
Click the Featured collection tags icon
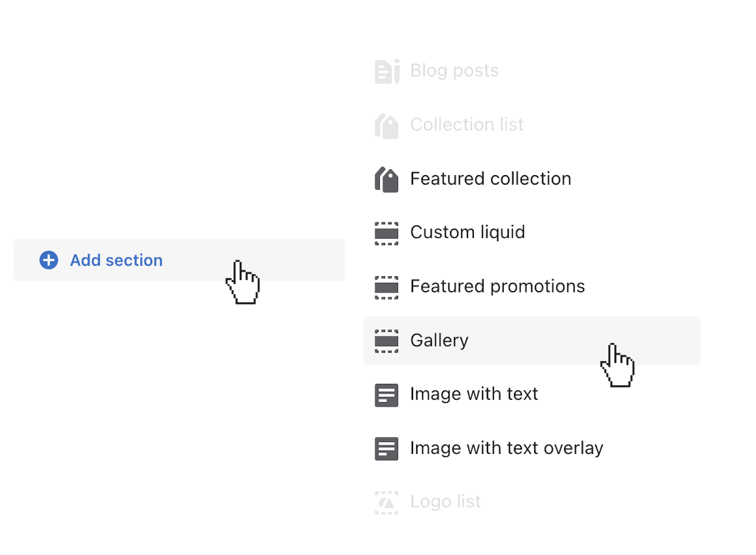point(386,179)
